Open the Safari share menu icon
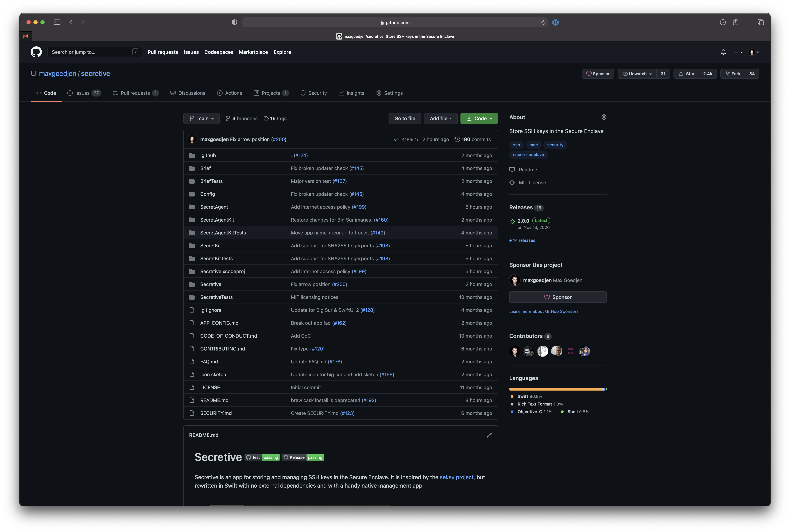The image size is (790, 532). pos(735,22)
